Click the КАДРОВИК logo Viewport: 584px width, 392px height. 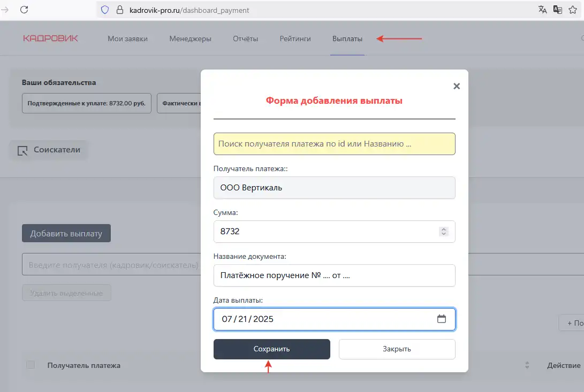50,39
